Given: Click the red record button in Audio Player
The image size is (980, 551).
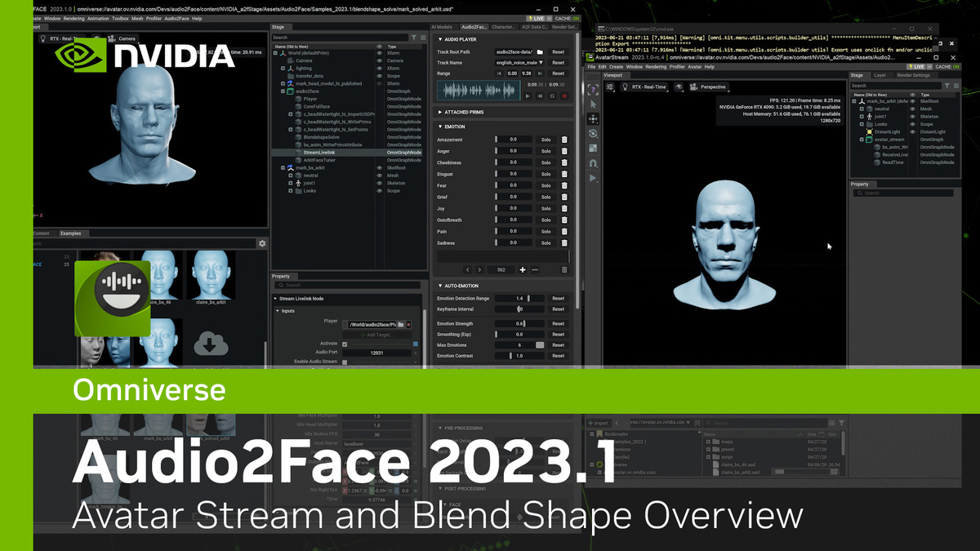Looking at the screenshot, I should (564, 96).
